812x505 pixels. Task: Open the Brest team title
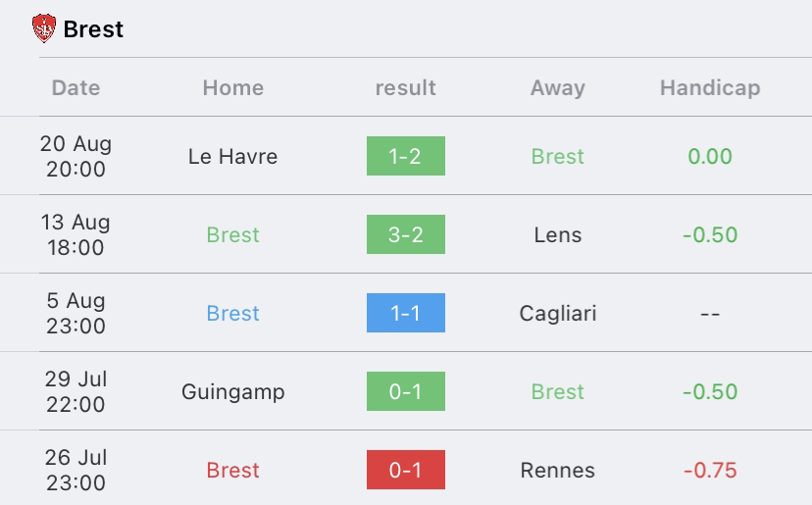click(93, 29)
